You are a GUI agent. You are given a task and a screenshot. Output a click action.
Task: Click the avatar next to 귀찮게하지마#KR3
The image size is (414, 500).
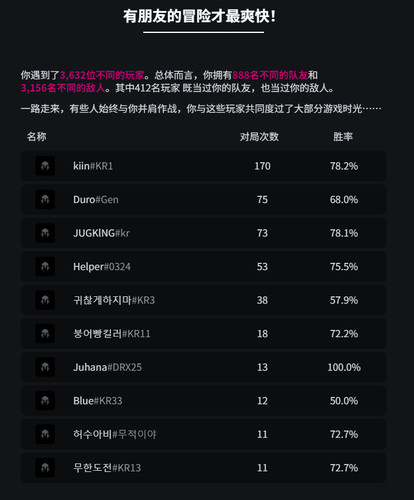tap(45, 300)
